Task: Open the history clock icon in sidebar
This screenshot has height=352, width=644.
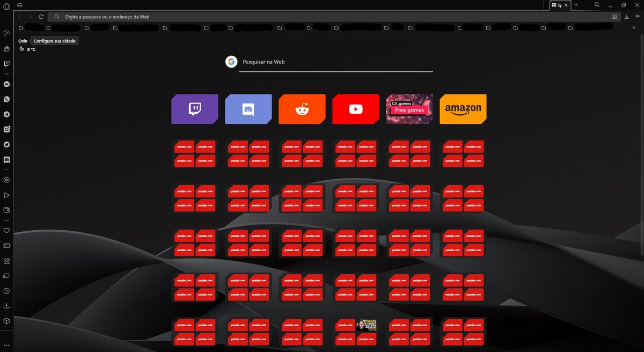Action: click(6, 291)
